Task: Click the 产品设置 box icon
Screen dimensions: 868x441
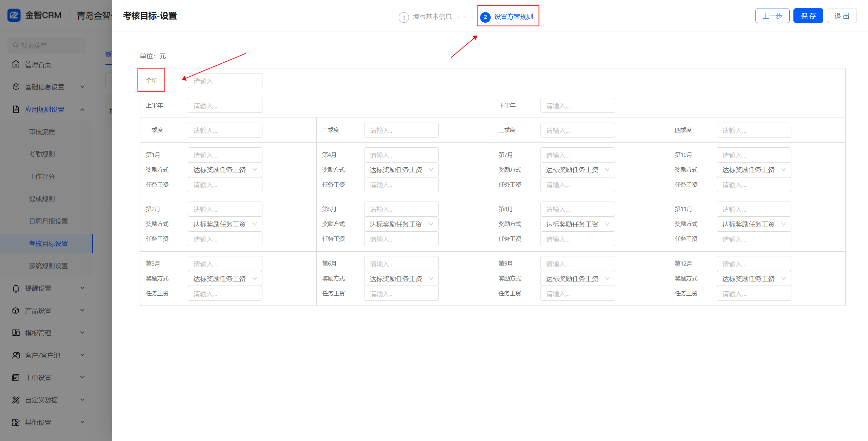Action: [x=16, y=310]
